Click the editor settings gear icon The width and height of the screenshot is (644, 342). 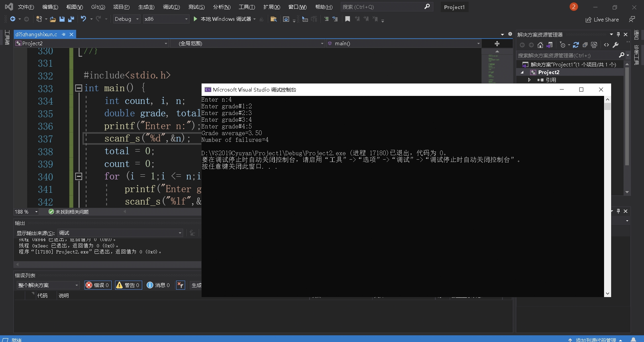pyautogui.click(x=510, y=34)
